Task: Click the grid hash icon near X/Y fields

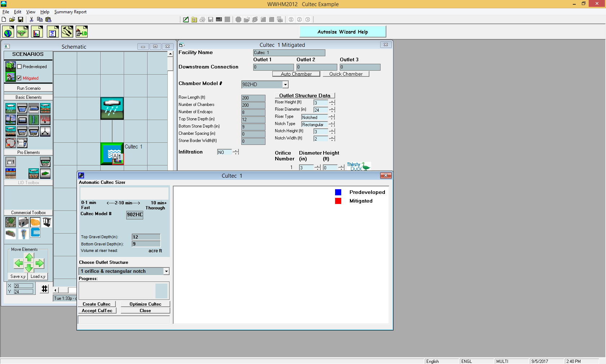Action: pos(44,289)
